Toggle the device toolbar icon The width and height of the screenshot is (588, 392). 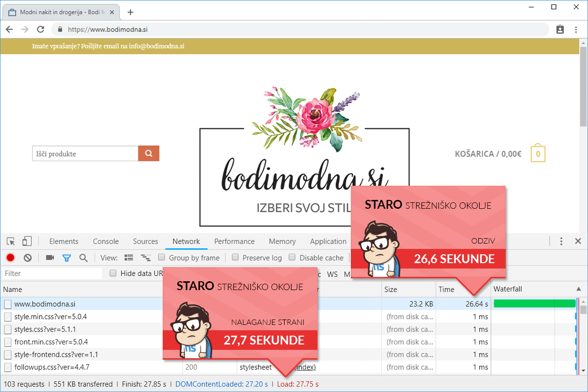click(26, 241)
